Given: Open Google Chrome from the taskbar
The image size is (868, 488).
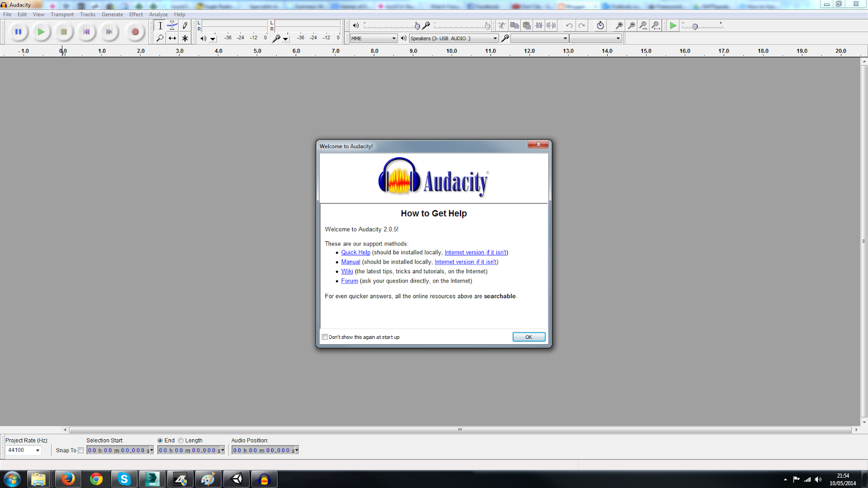Looking at the screenshot, I should coord(96,479).
